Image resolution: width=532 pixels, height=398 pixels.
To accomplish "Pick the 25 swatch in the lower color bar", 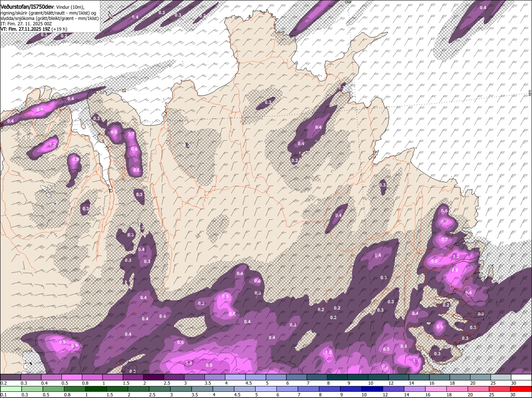I will pos(500,389).
